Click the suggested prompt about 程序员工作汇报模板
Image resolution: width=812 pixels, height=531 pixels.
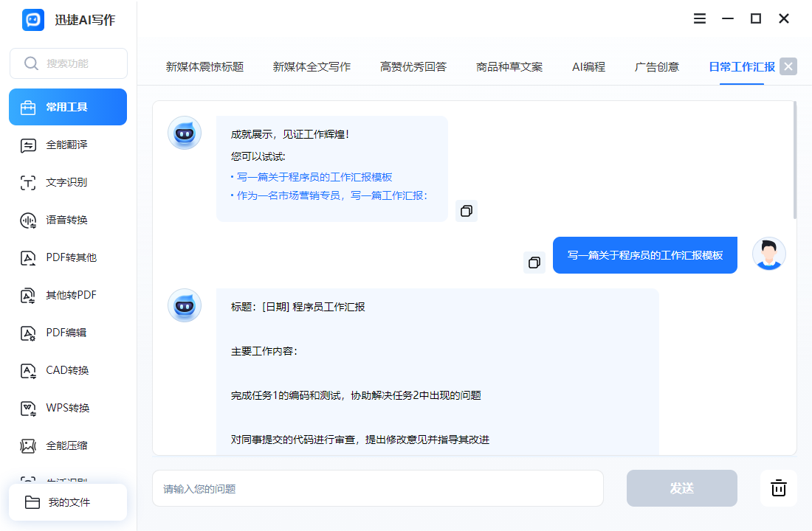click(x=312, y=176)
